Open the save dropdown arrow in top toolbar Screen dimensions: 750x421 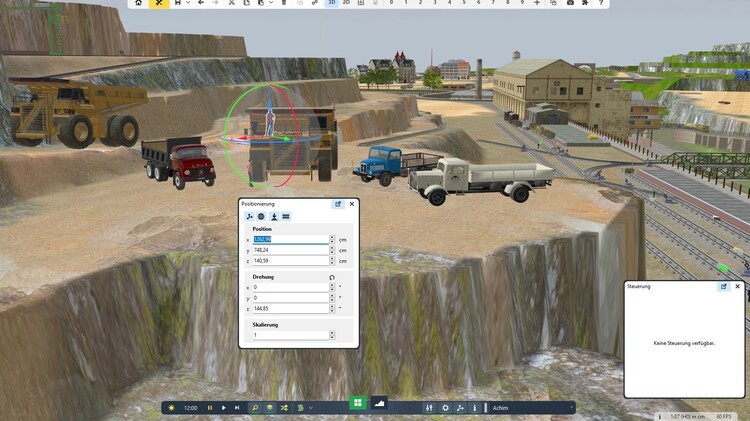[x=187, y=3]
